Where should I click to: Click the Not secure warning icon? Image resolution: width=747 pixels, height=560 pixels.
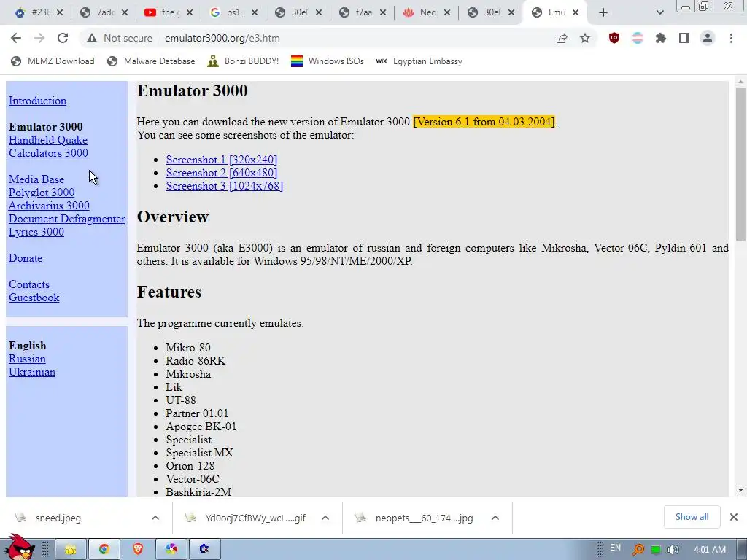[x=92, y=38]
